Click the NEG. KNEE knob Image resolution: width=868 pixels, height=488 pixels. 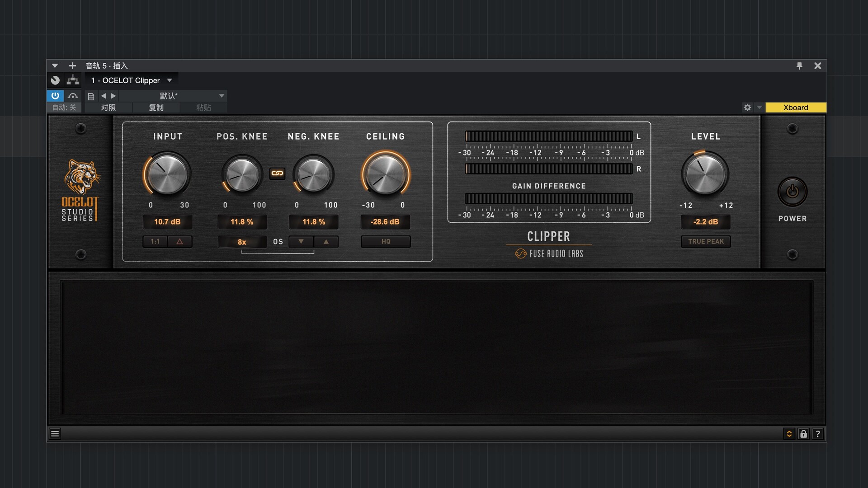(x=313, y=174)
